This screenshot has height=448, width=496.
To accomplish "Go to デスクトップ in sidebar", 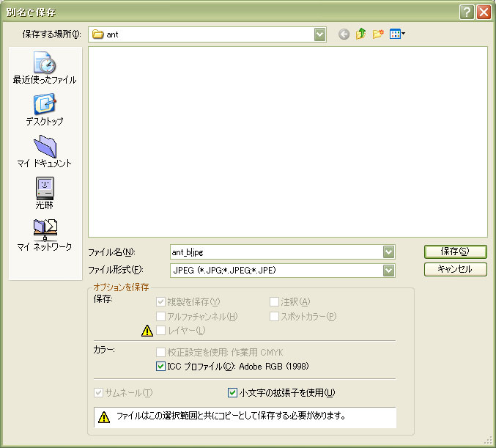I will (x=45, y=109).
